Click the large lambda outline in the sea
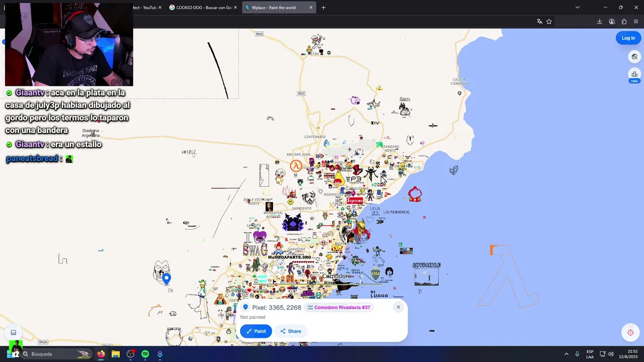 pos(508,276)
